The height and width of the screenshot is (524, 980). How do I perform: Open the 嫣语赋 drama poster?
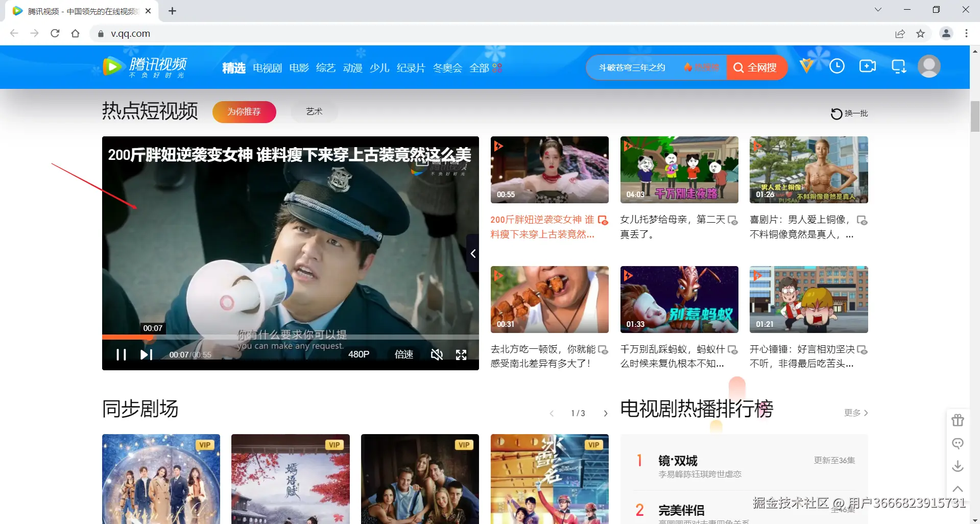pyautogui.click(x=291, y=479)
